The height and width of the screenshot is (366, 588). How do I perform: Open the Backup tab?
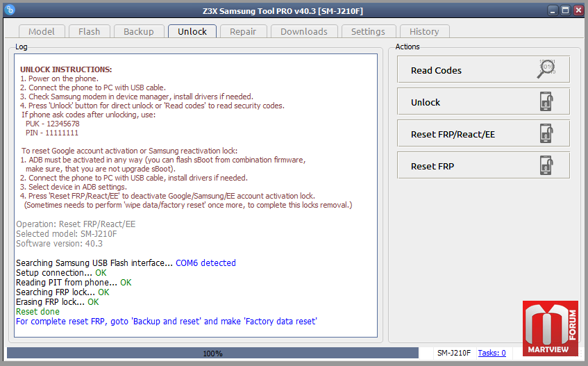point(139,31)
